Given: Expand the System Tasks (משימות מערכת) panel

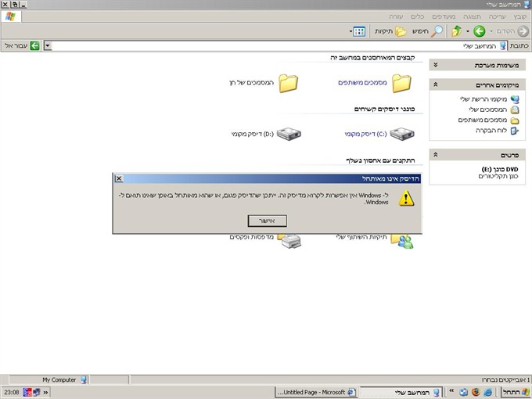Looking at the screenshot, I should [x=436, y=65].
